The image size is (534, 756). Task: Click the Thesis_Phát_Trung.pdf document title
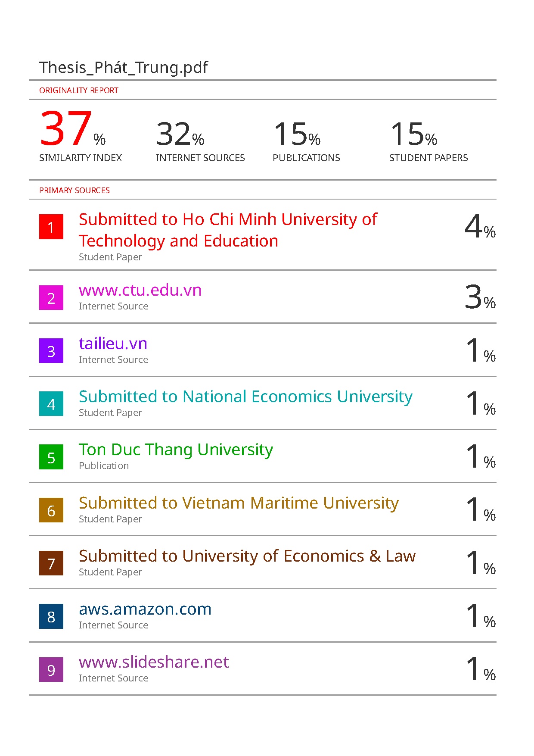click(124, 68)
